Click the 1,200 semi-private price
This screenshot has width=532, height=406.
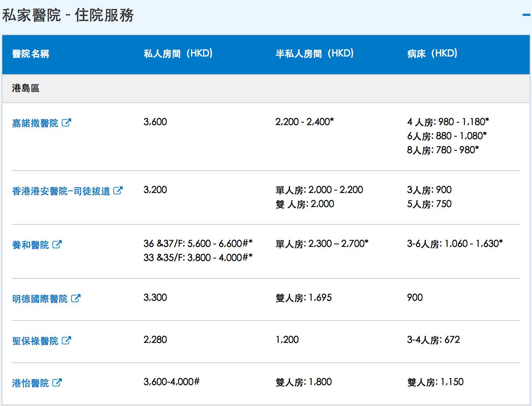point(287,340)
